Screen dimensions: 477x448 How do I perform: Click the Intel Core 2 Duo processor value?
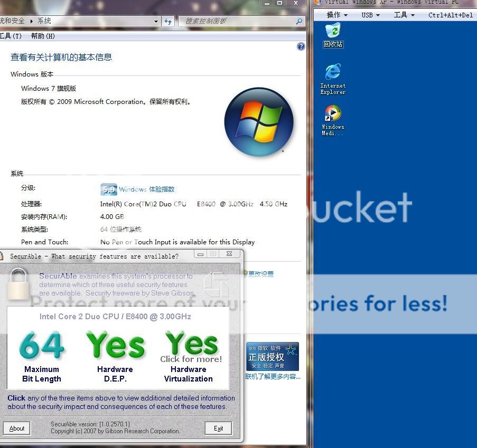click(x=194, y=204)
